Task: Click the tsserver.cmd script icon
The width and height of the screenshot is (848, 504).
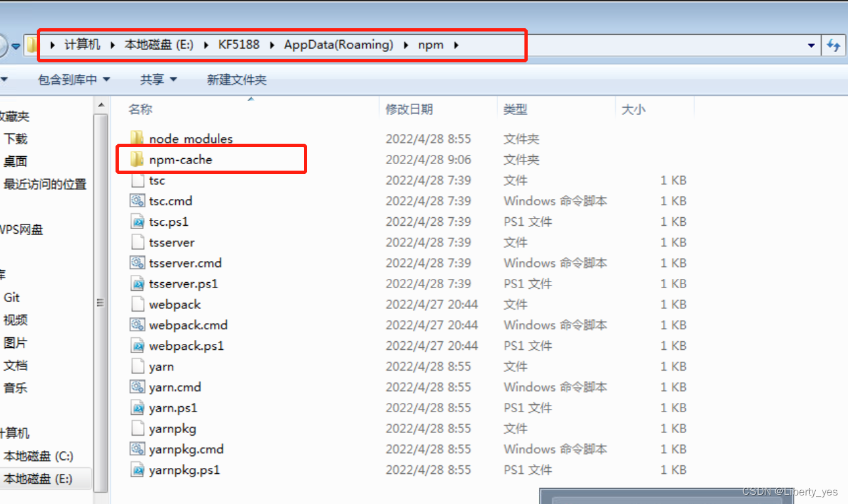Action: [x=137, y=263]
